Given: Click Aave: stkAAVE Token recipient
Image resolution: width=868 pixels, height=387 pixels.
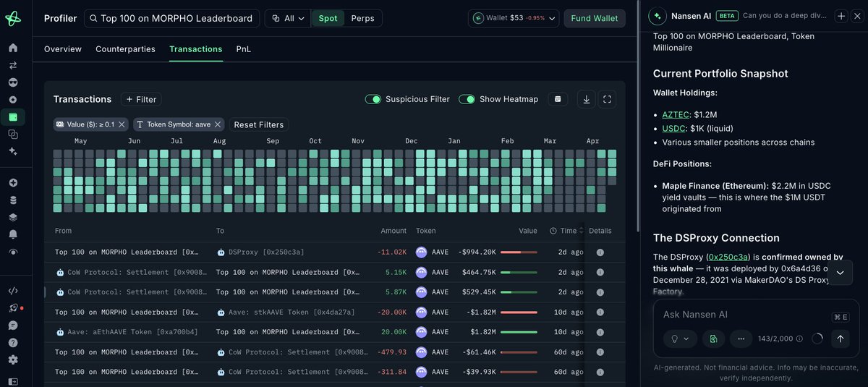Looking at the screenshot, I should tap(286, 312).
